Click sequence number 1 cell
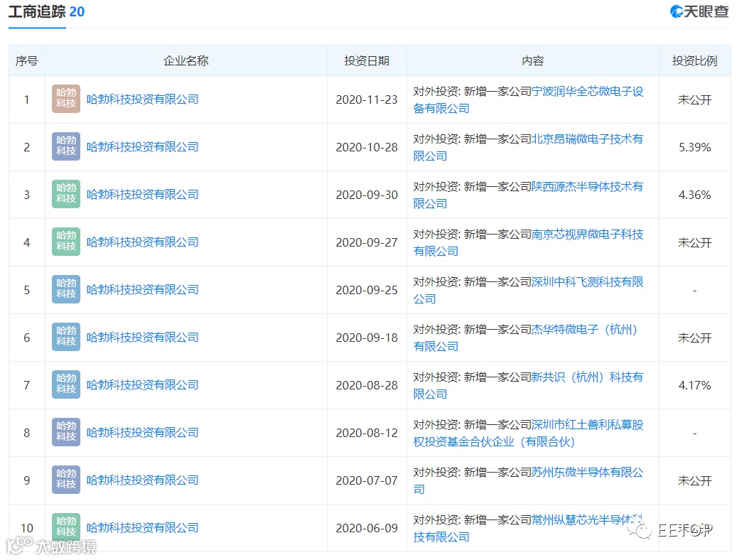The image size is (737, 560). tap(27, 99)
